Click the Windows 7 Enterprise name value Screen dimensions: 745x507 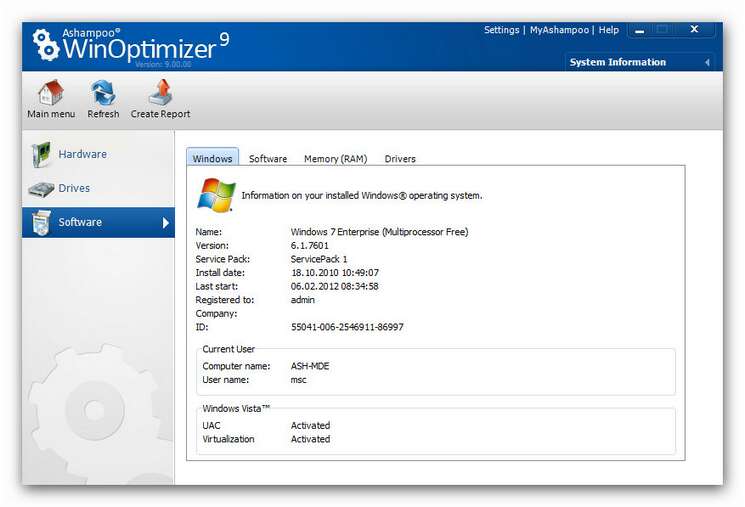[380, 232]
